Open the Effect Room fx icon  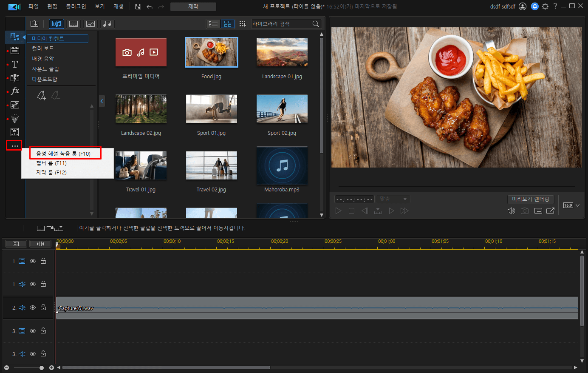(15, 91)
